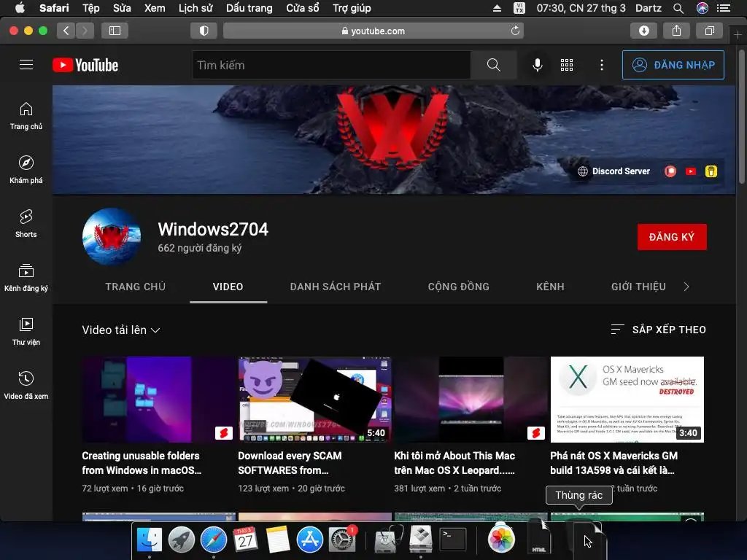Viewport: 747px width, 560px height.
Task: Open Photos in the Dock
Action: pos(501,540)
